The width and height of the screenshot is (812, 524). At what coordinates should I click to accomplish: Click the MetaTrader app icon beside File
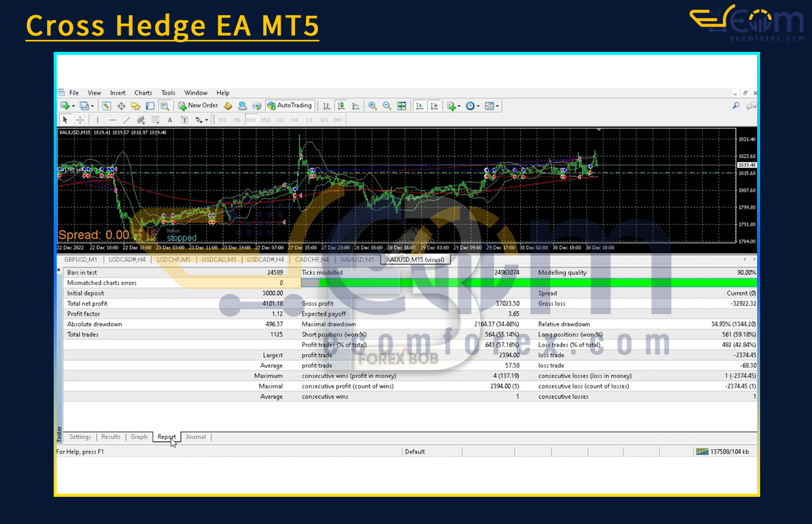pos(61,92)
